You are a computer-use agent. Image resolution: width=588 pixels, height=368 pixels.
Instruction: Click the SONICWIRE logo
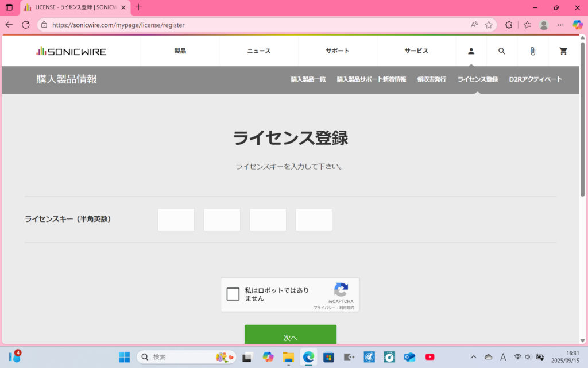click(x=71, y=51)
